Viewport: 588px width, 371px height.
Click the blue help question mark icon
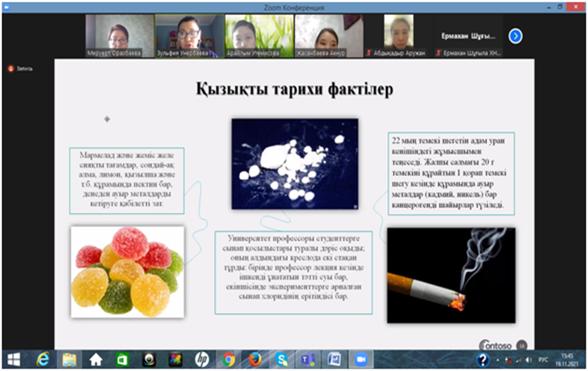point(483,359)
